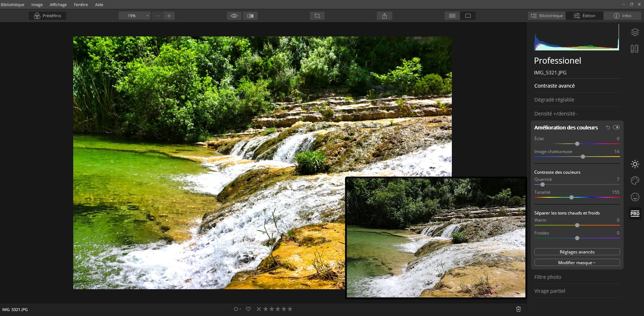Image resolution: width=644 pixels, height=316 pixels.
Task: Click the Contraste des couleurs label
Action: click(557, 172)
